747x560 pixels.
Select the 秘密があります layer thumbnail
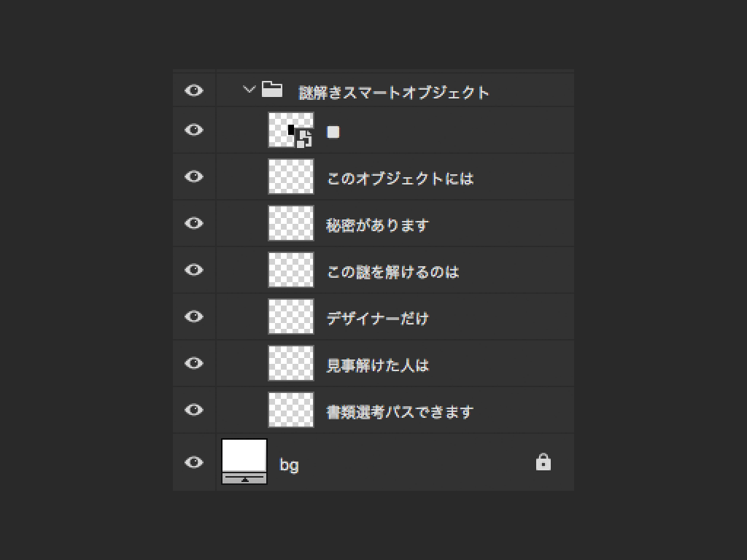291,223
